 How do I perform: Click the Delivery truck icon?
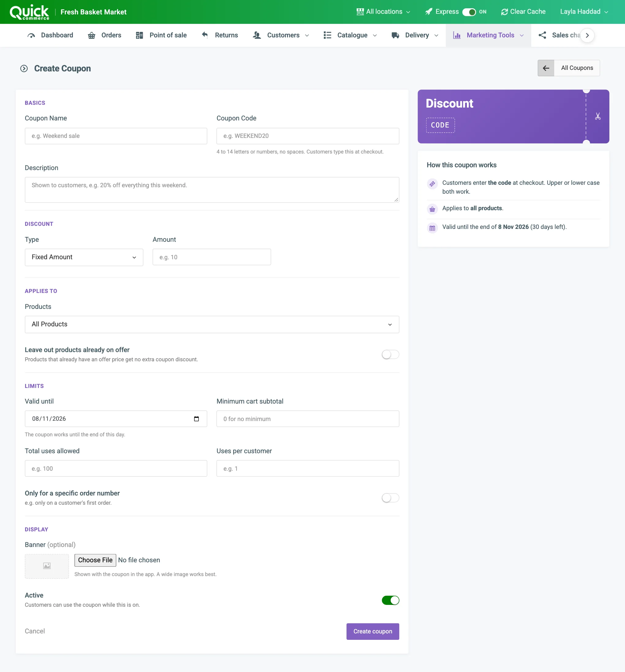[x=395, y=35]
